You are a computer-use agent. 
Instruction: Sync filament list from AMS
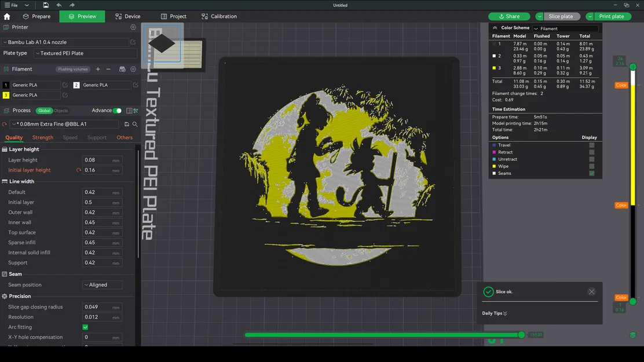point(122,69)
